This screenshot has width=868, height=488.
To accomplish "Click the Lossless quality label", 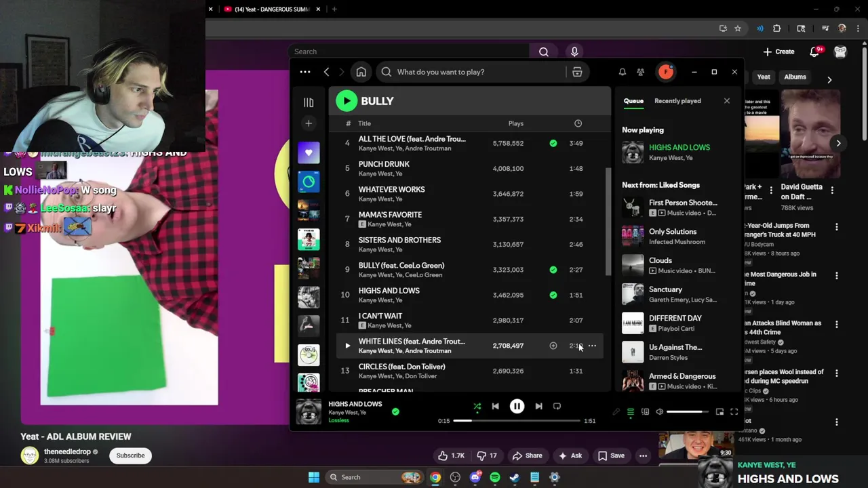I will pos(339,420).
